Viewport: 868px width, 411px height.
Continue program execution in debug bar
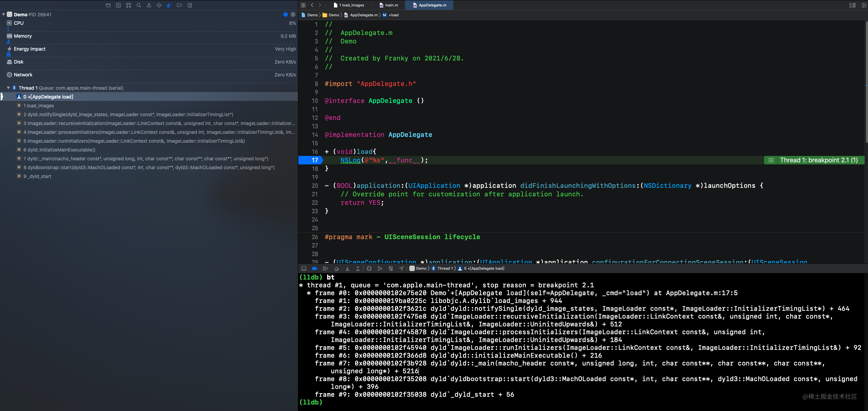(325, 268)
